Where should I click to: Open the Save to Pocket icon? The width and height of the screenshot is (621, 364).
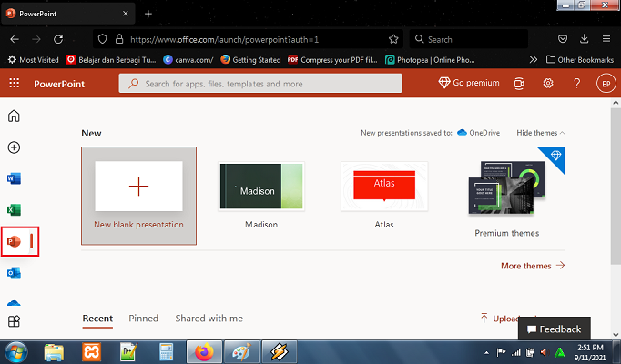(563, 39)
